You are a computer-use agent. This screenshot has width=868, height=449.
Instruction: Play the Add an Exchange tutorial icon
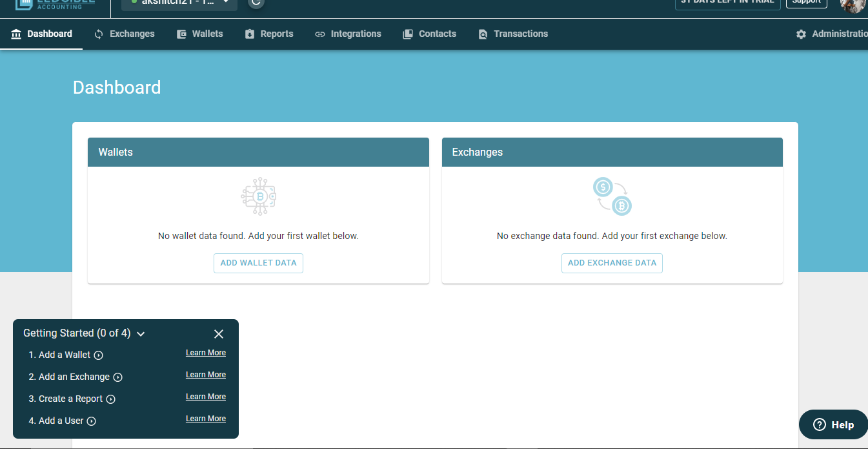117,377
